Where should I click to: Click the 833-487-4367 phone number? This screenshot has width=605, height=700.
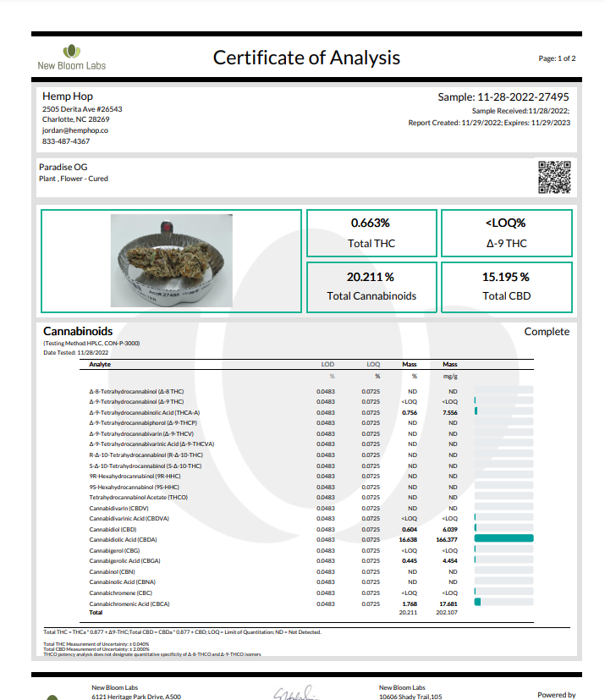coord(66,141)
